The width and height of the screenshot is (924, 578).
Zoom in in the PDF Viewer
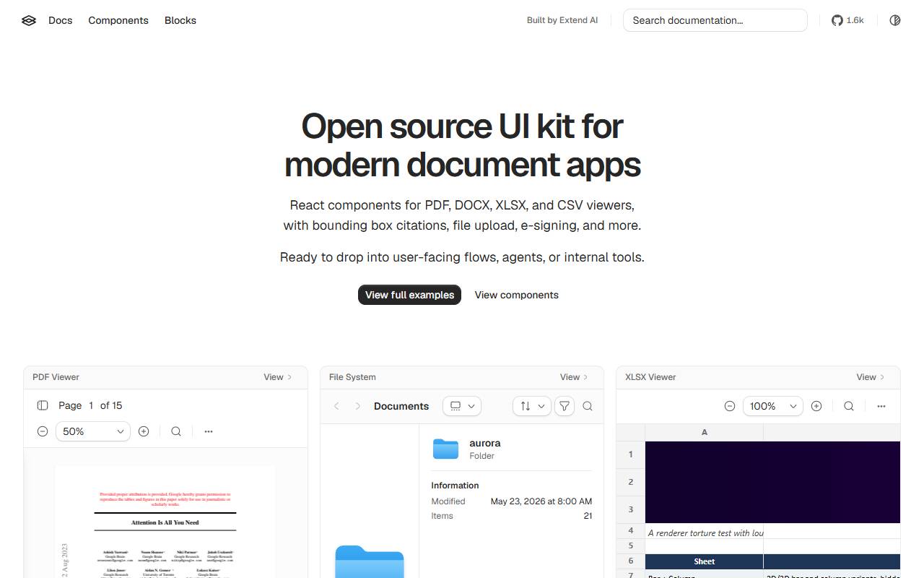pos(144,431)
